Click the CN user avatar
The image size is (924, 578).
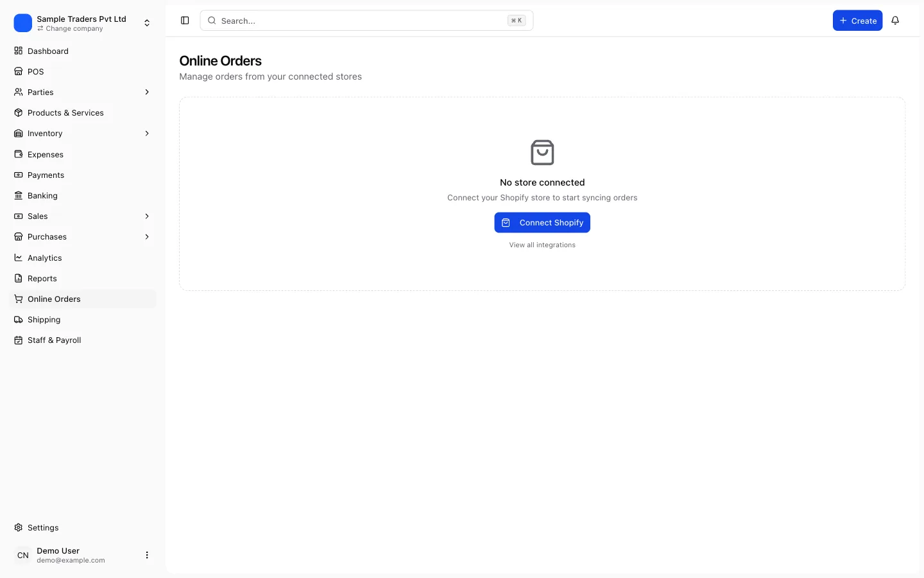point(23,555)
